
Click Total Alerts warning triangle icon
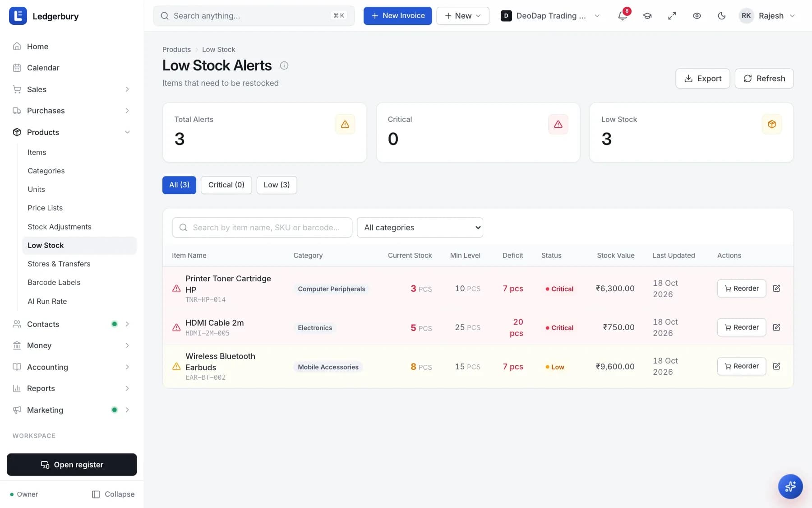pos(345,124)
